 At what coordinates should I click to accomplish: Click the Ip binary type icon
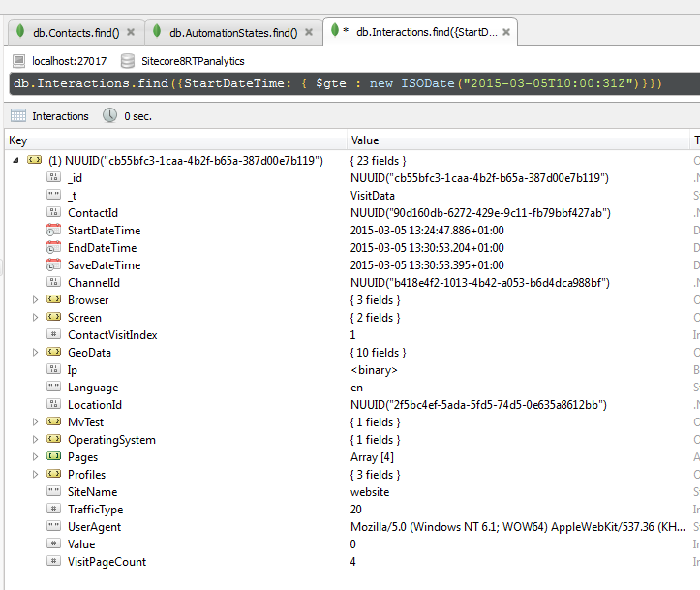54,370
